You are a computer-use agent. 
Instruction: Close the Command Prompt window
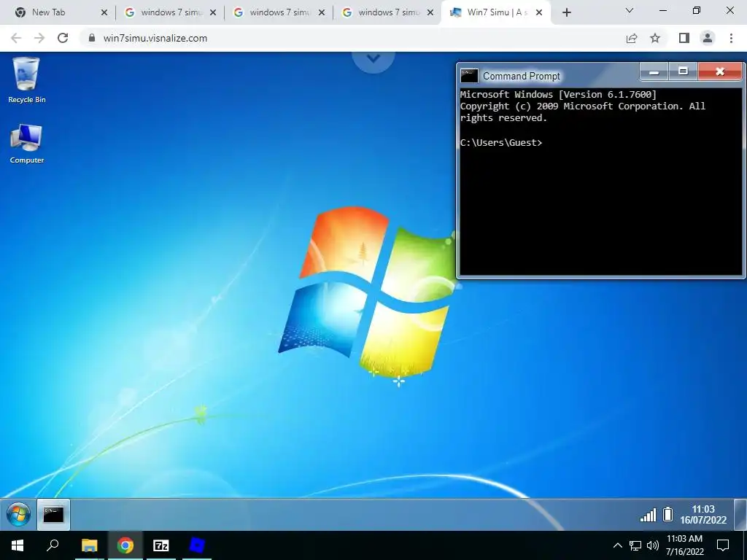coord(720,72)
